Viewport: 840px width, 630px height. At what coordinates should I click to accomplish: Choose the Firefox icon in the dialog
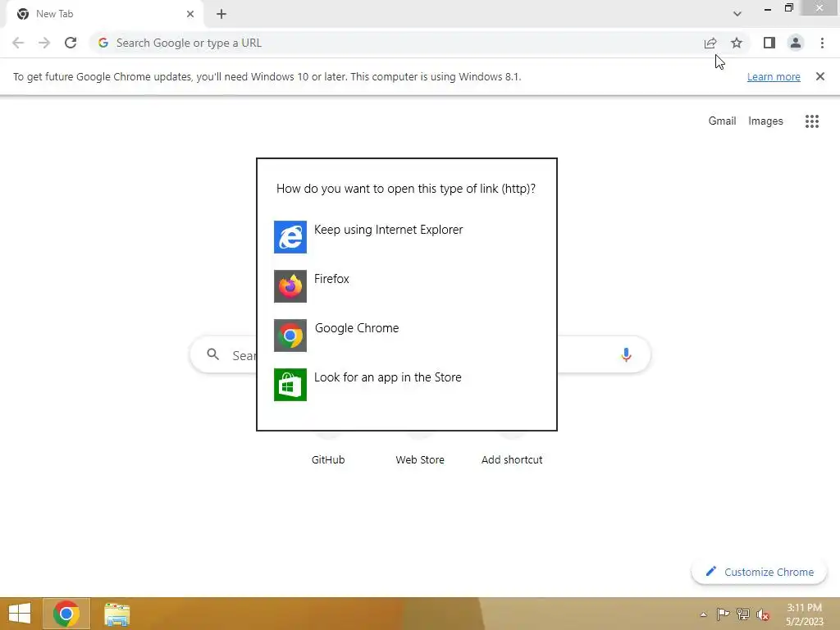coord(290,286)
